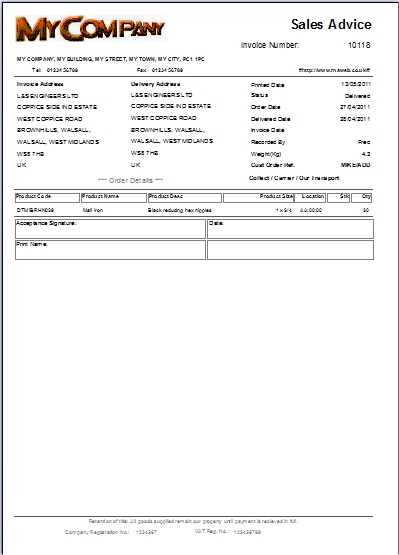Click 'BROWNHILLS, WALSALL,' in the Invoice Address
The image size is (399, 555).
pos(54,130)
